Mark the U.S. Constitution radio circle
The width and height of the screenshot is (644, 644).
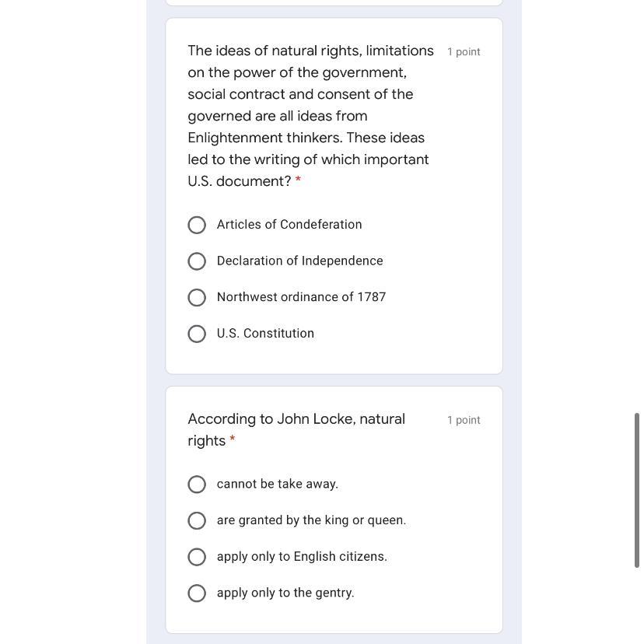click(x=197, y=334)
